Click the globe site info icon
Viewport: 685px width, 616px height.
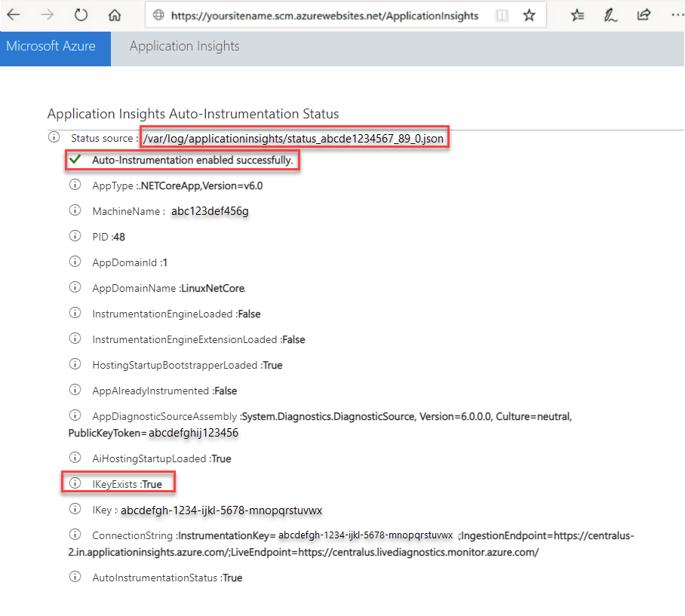pyautogui.click(x=158, y=15)
